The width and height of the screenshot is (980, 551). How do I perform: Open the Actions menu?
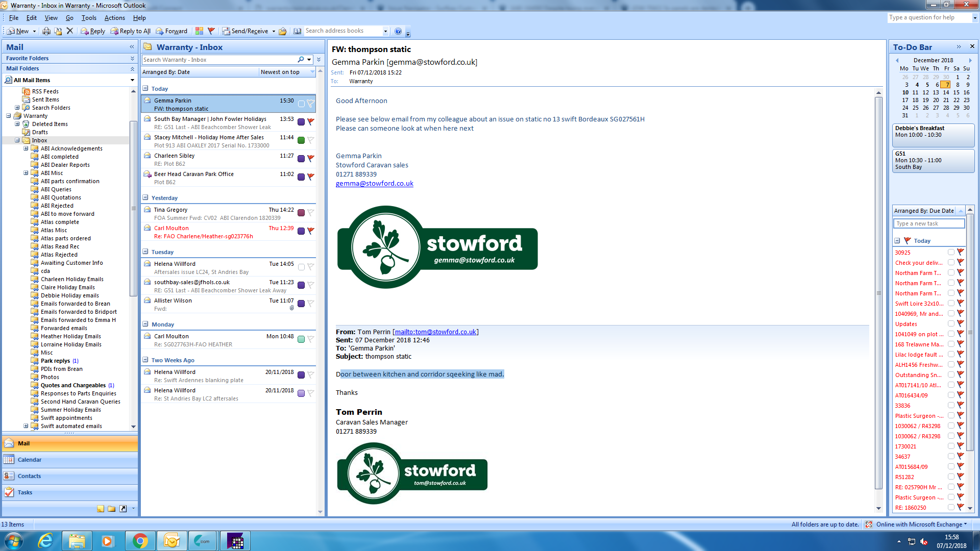(x=114, y=18)
